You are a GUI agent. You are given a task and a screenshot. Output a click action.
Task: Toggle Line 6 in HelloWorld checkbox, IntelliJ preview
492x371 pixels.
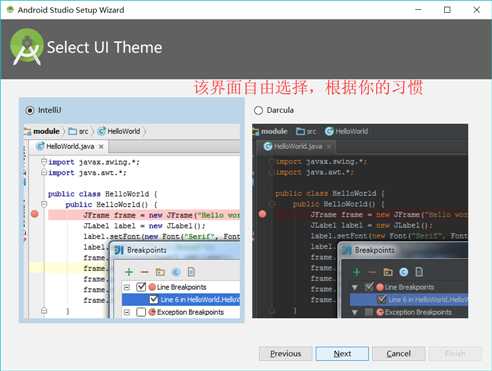click(154, 299)
